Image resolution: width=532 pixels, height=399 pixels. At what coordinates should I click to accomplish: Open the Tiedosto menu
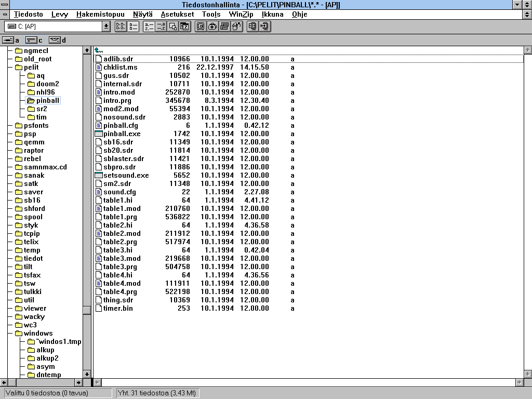click(28, 14)
